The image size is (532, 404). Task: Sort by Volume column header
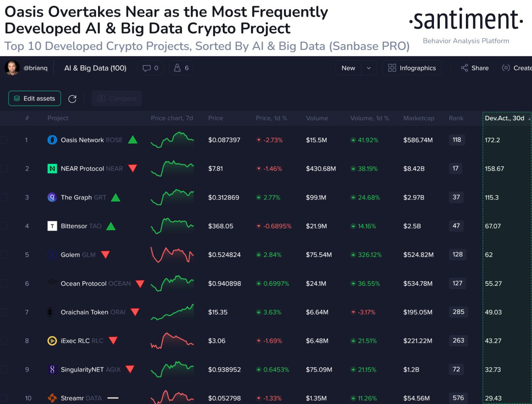point(317,118)
